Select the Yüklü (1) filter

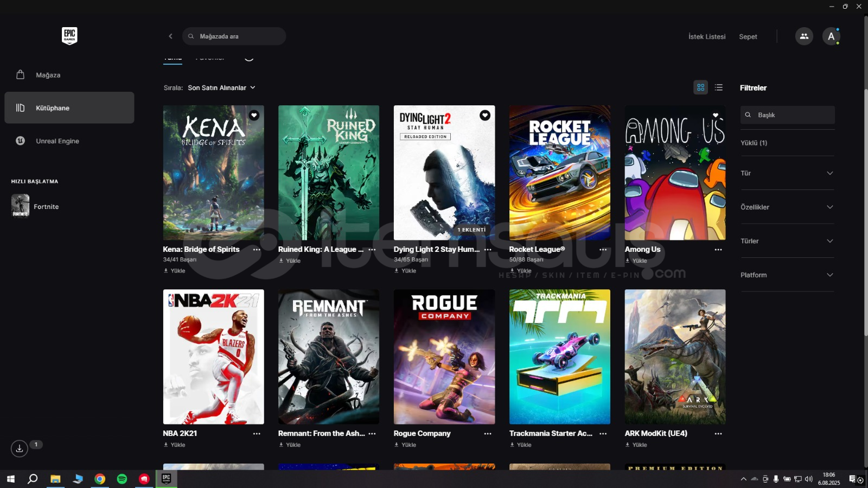[754, 143]
